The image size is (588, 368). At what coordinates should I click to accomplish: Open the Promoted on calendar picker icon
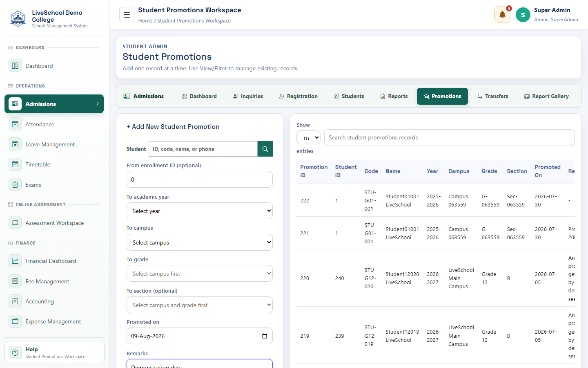point(265,336)
